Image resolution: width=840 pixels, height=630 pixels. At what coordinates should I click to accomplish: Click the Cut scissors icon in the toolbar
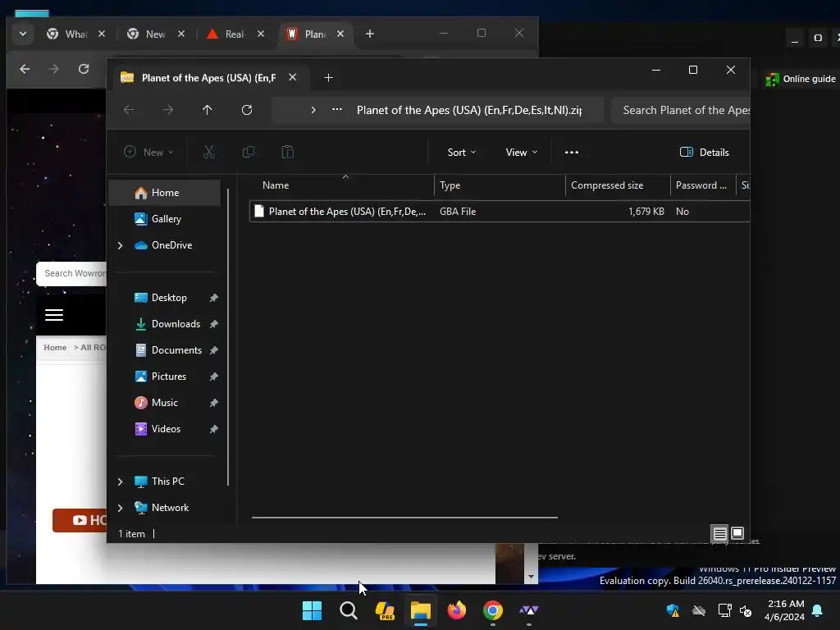[209, 152]
